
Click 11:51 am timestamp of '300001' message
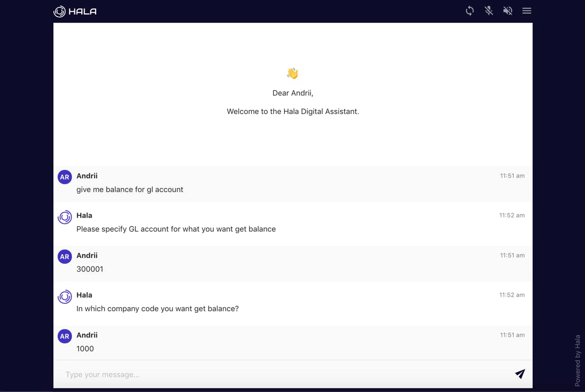click(x=512, y=255)
